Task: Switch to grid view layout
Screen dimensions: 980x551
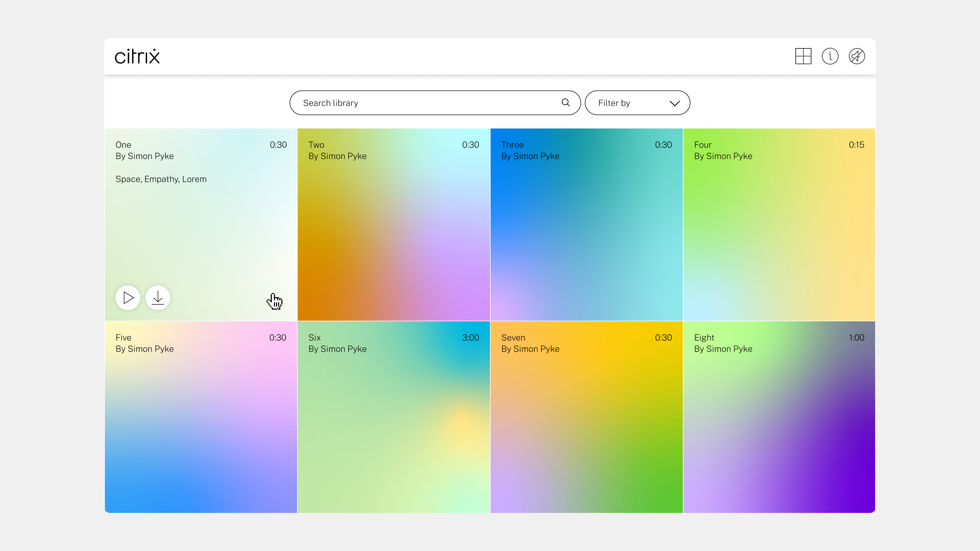Action: coord(803,56)
